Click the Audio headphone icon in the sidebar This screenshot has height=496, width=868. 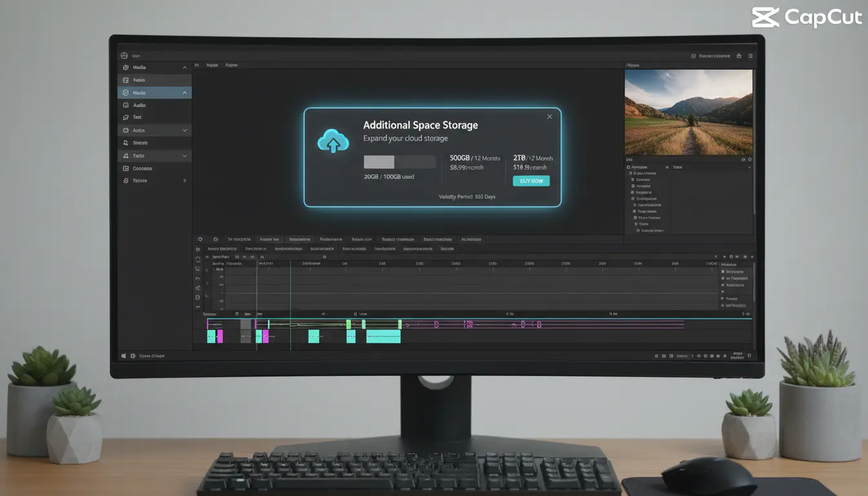[125, 105]
